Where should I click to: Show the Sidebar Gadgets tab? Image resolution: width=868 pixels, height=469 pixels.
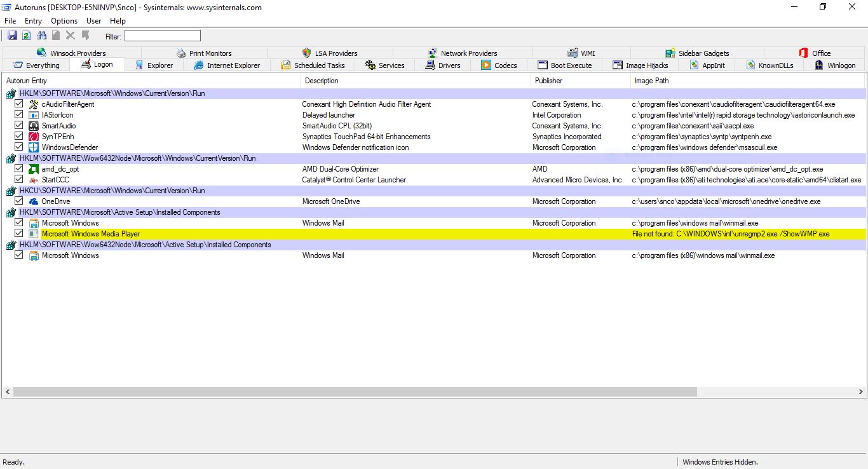tap(698, 53)
